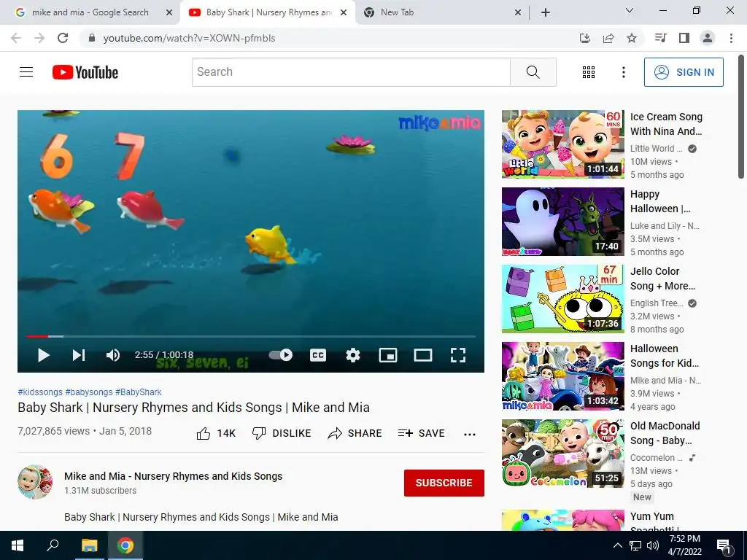Reload the page
This screenshot has height=560, width=747.
click(x=63, y=38)
